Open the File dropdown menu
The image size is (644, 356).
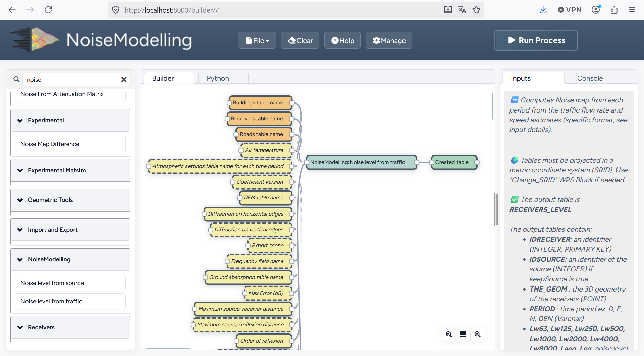(x=257, y=40)
